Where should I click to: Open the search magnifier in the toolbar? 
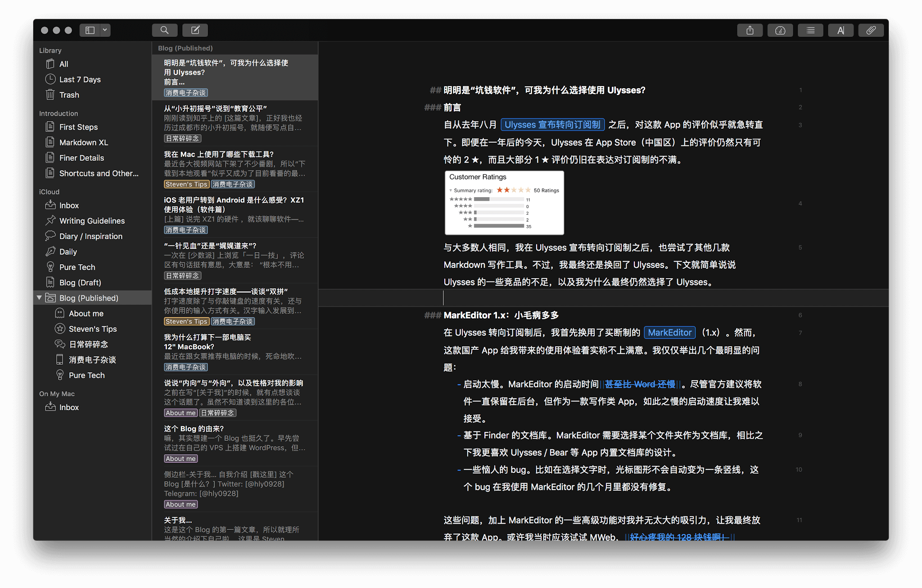click(164, 30)
